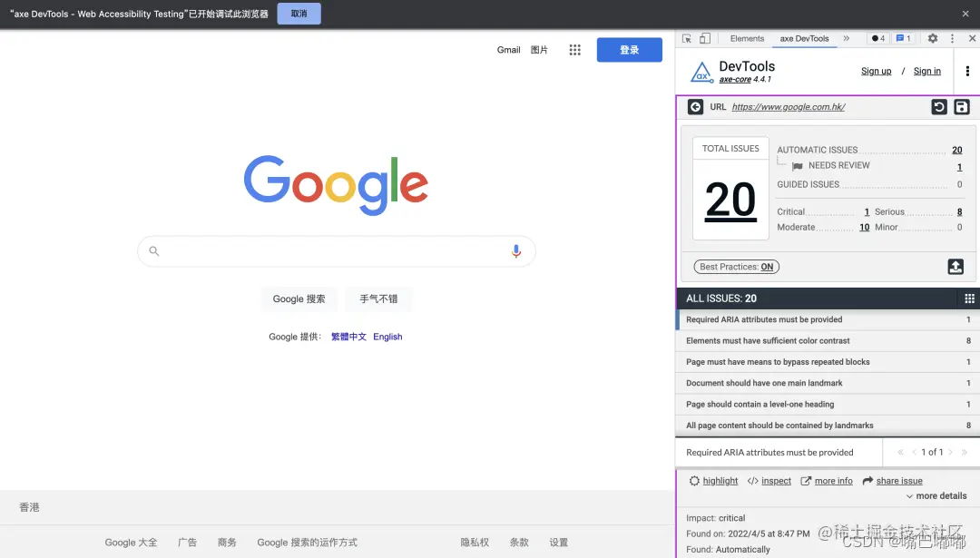The height and width of the screenshot is (558, 980).
Task: Click the 取消 button to stop debugging
Action: coord(299,14)
